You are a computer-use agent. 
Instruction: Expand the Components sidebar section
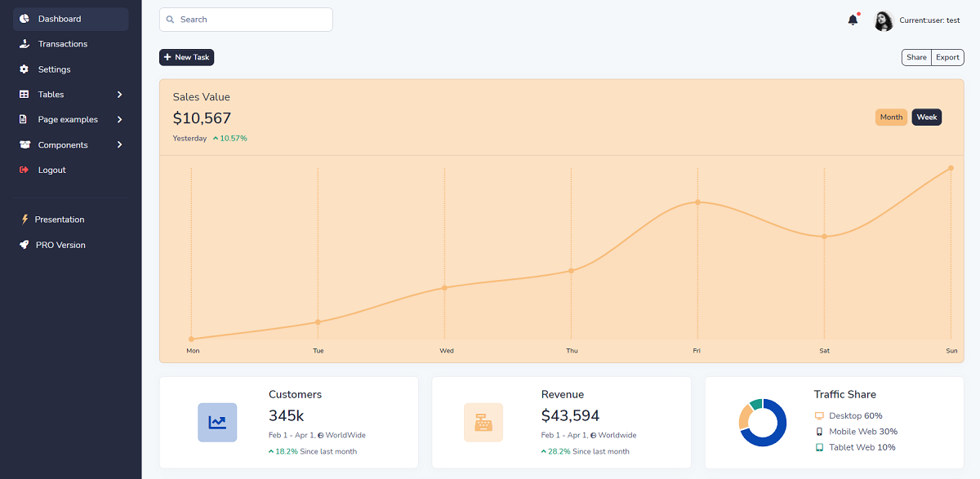pyautogui.click(x=69, y=144)
